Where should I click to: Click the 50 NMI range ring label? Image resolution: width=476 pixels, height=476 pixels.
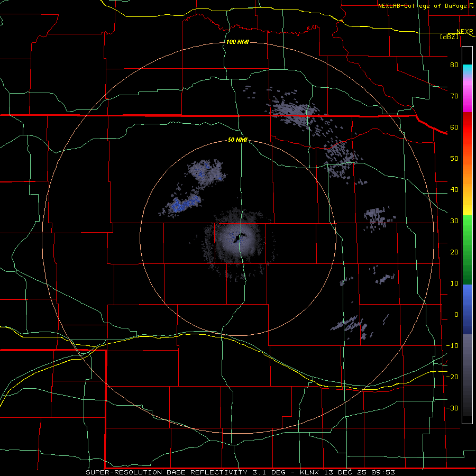coord(237,140)
